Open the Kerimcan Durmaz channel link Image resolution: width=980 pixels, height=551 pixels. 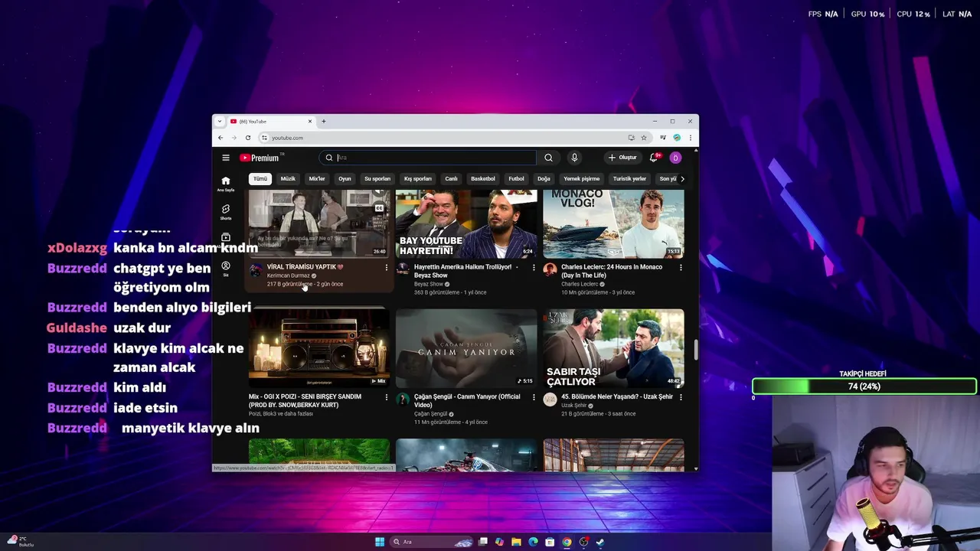pyautogui.click(x=289, y=275)
